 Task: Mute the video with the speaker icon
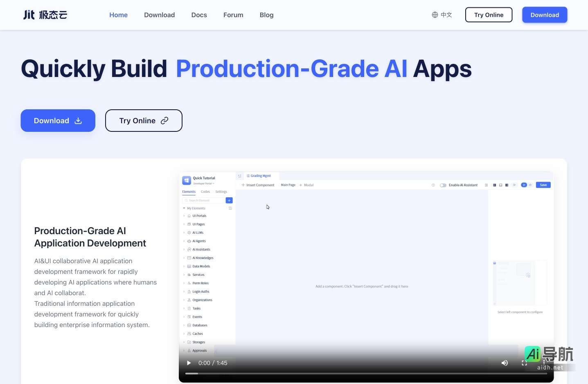[505, 363]
